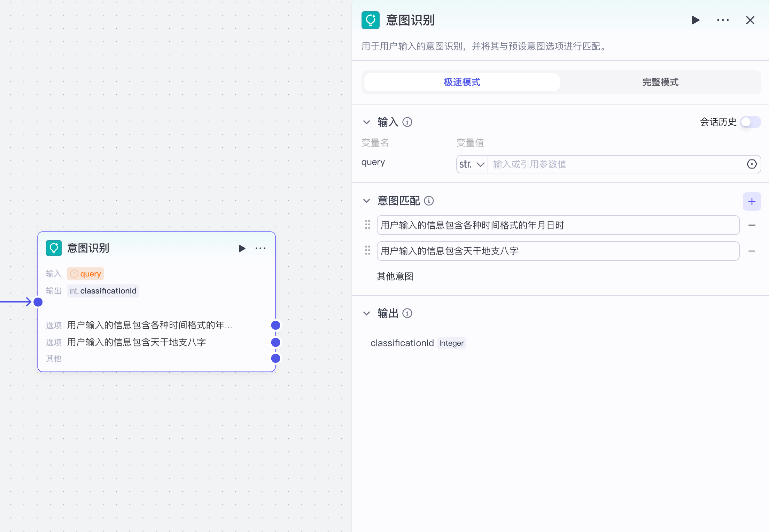
Task: Run the 意图识别 node from the panel header
Action: click(695, 20)
